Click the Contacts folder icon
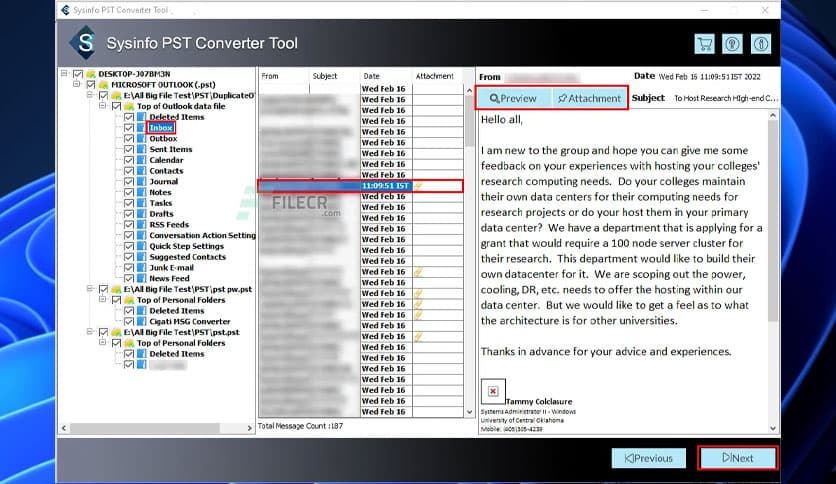The height and width of the screenshot is (484, 836). click(x=141, y=171)
